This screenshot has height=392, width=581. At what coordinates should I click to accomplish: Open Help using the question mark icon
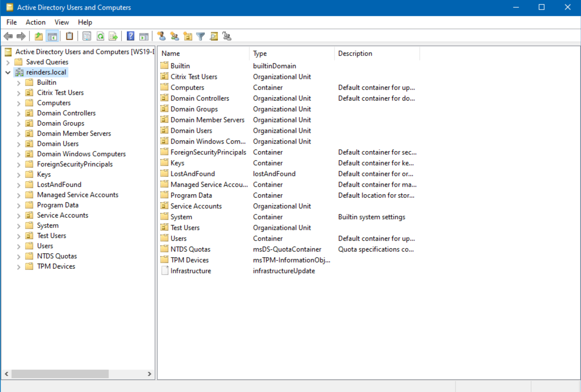[130, 36]
